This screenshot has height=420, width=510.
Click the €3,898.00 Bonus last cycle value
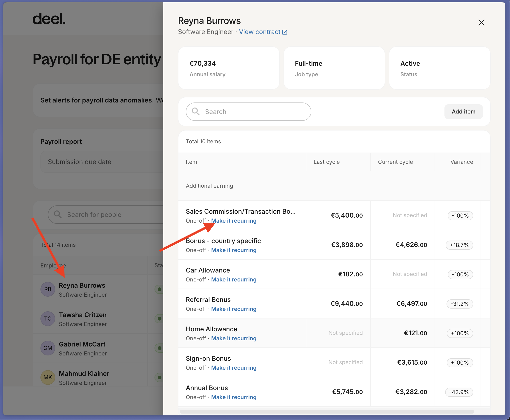(347, 245)
